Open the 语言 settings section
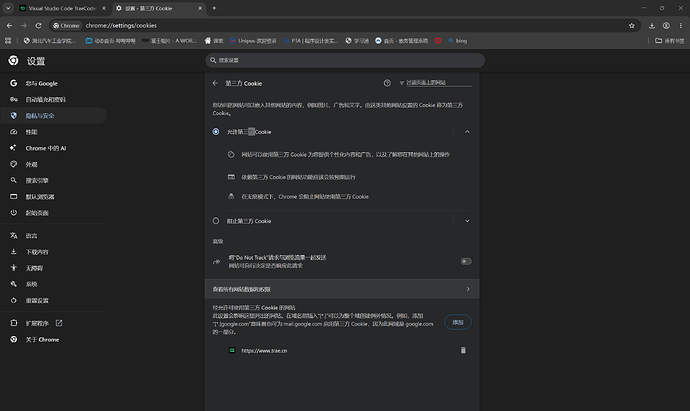Image resolution: width=690 pixels, height=411 pixels. point(54,236)
